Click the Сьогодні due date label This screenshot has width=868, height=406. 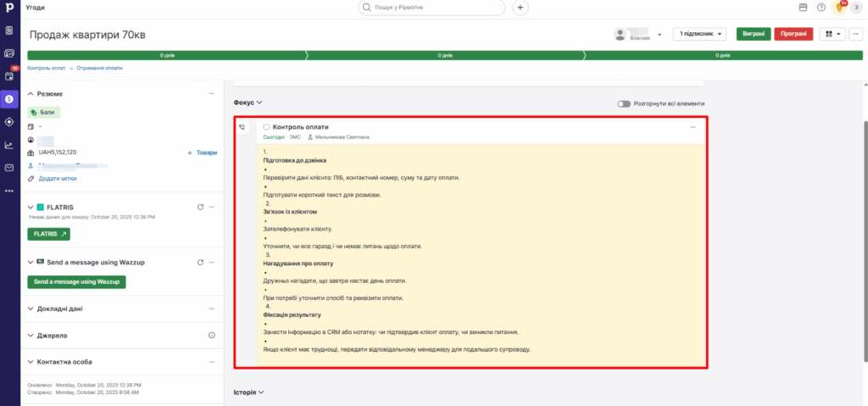point(275,136)
